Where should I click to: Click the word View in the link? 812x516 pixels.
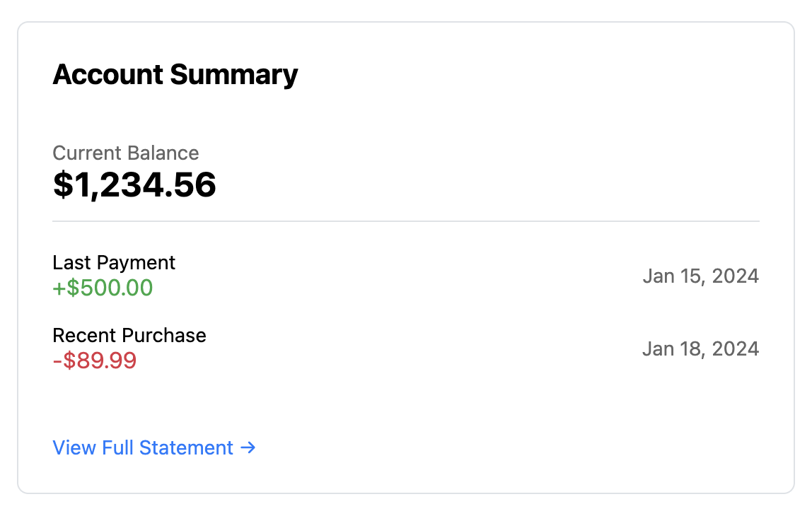[x=74, y=448]
